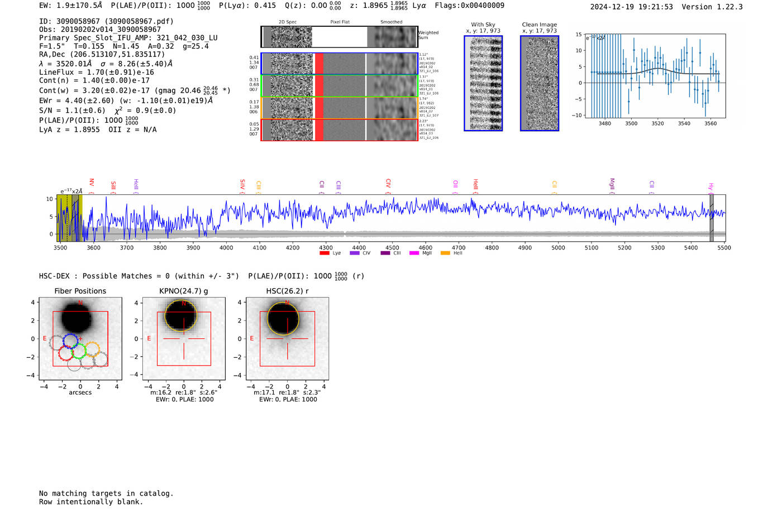782x532 pixels.
Task: Click the orange fiber circle in Fiber Positions
Action: pos(92,349)
